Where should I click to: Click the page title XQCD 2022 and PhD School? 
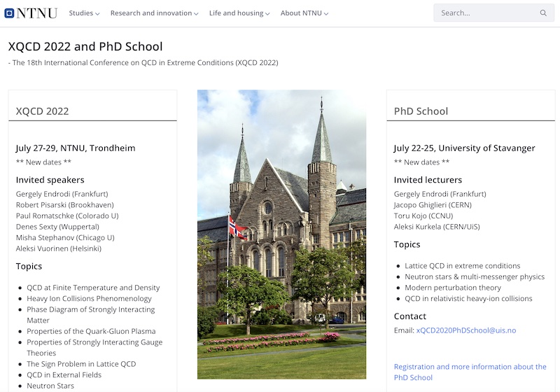(85, 46)
